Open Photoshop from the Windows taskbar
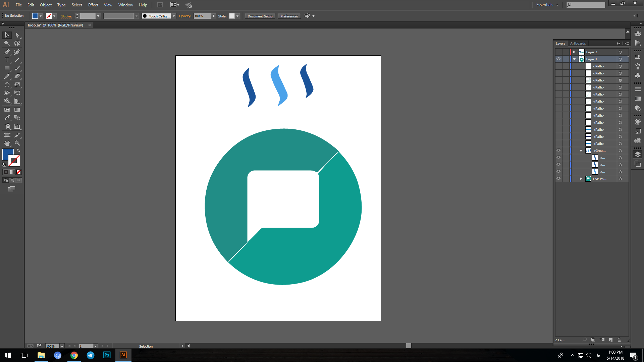The image size is (644, 362). [107, 355]
